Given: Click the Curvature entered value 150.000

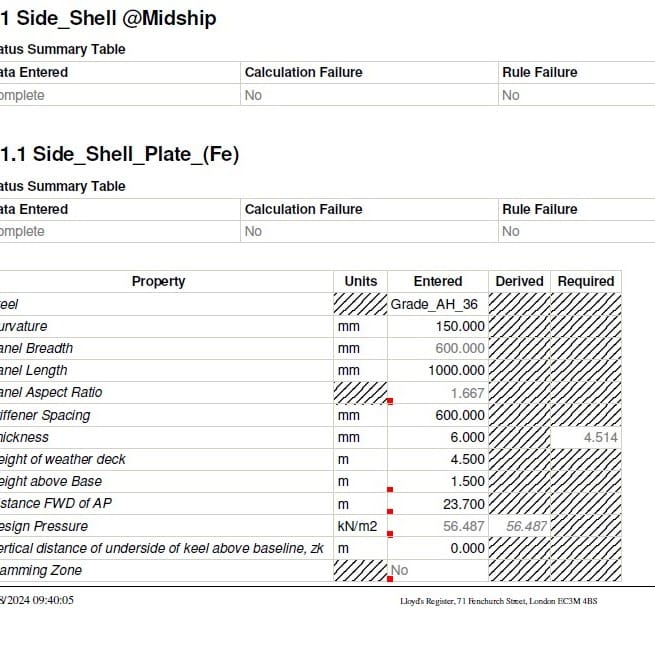Looking at the screenshot, I should click(x=460, y=326).
